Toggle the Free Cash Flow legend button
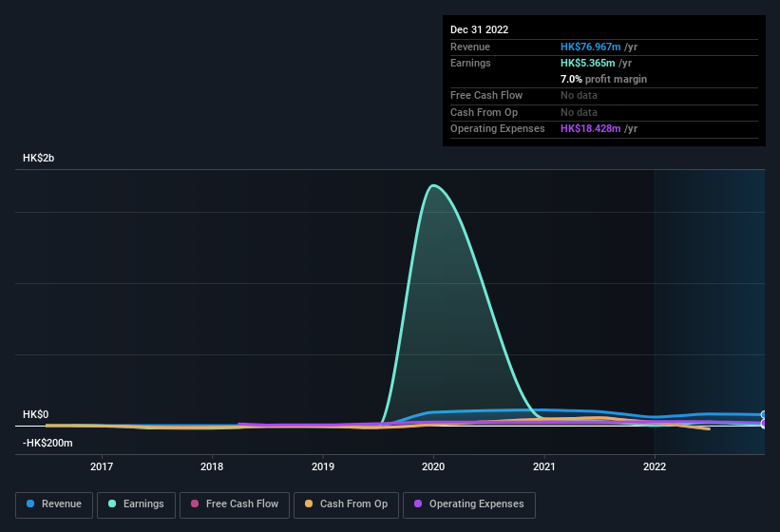Image resolution: width=780 pixels, height=532 pixels. point(235,504)
